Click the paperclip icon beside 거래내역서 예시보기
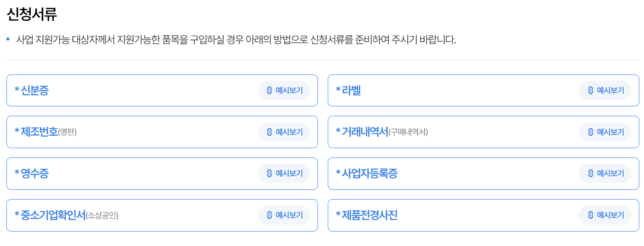This screenshot has height=246, width=644. [x=589, y=132]
